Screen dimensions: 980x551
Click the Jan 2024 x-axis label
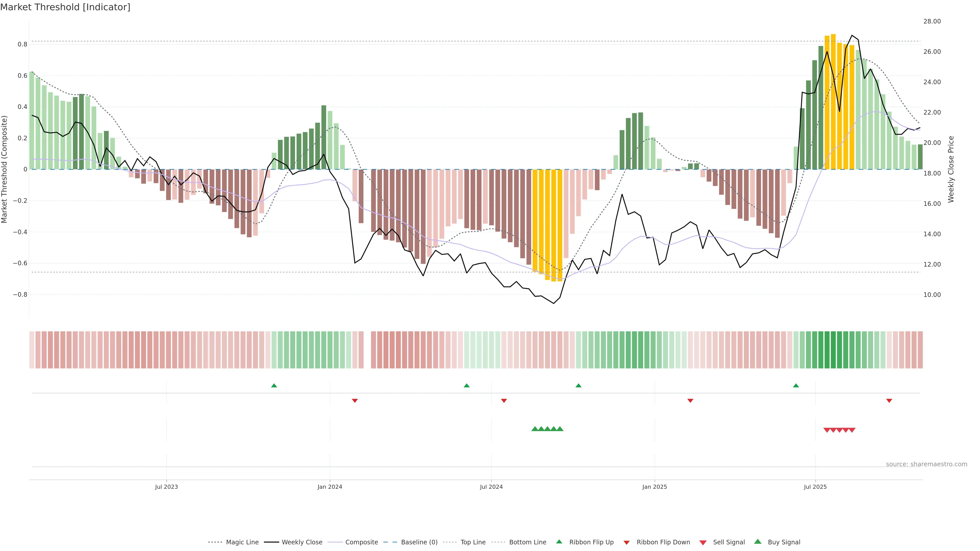tap(330, 487)
